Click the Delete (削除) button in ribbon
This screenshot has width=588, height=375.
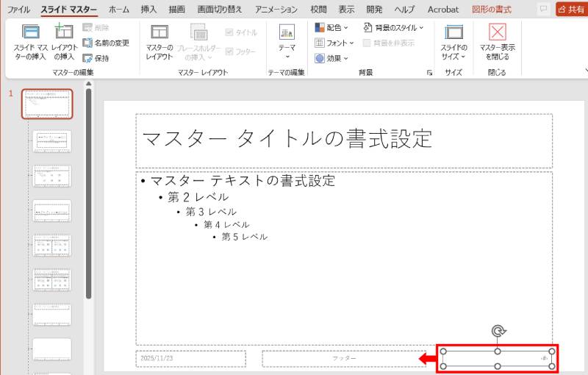pos(96,27)
